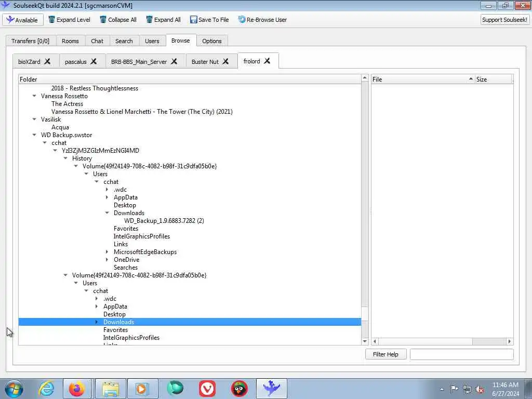Collapse the WD Backup.swstor folder

(34, 135)
